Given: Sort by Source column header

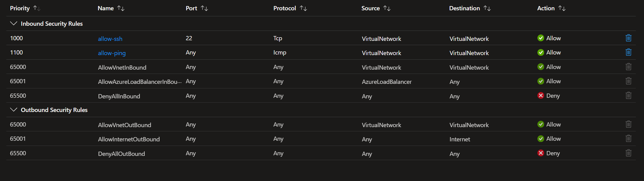Looking at the screenshot, I should click(370, 8).
